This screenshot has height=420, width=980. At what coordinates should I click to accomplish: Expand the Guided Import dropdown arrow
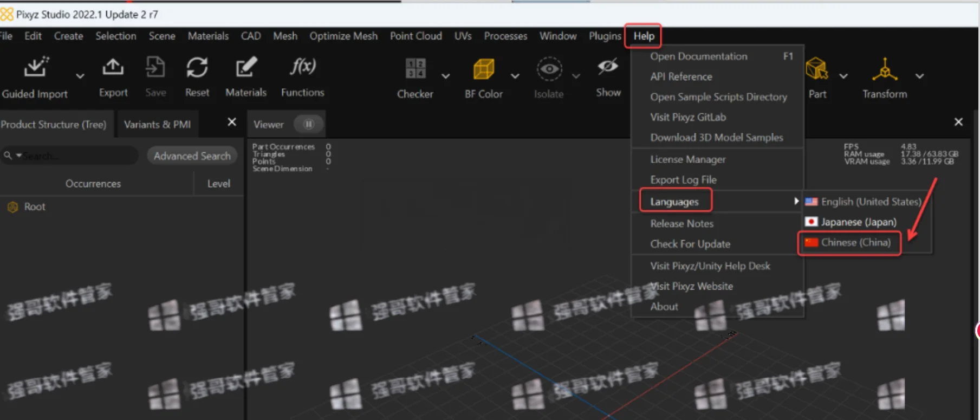[x=80, y=76]
